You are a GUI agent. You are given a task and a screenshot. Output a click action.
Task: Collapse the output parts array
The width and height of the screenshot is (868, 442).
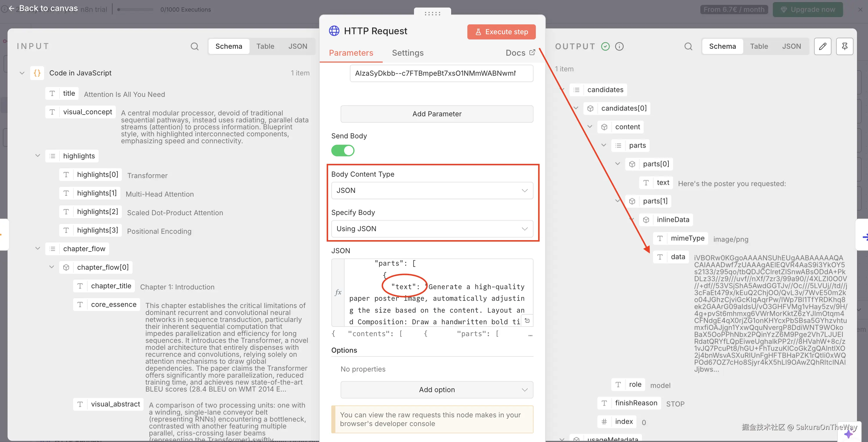click(604, 145)
